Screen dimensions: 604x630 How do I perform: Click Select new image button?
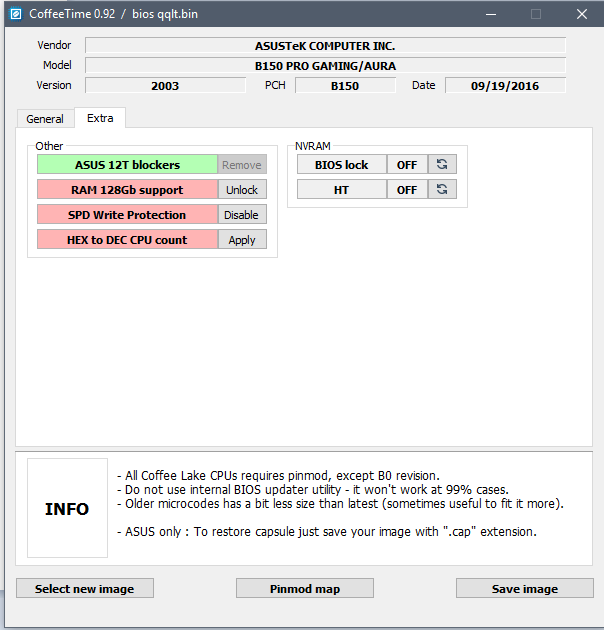(85, 589)
